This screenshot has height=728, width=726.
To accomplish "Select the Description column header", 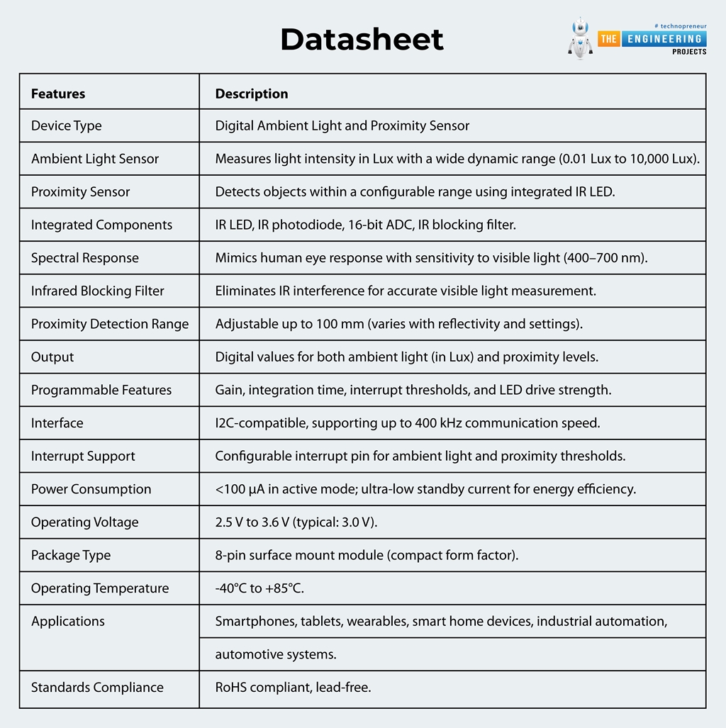I will pos(252,94).
